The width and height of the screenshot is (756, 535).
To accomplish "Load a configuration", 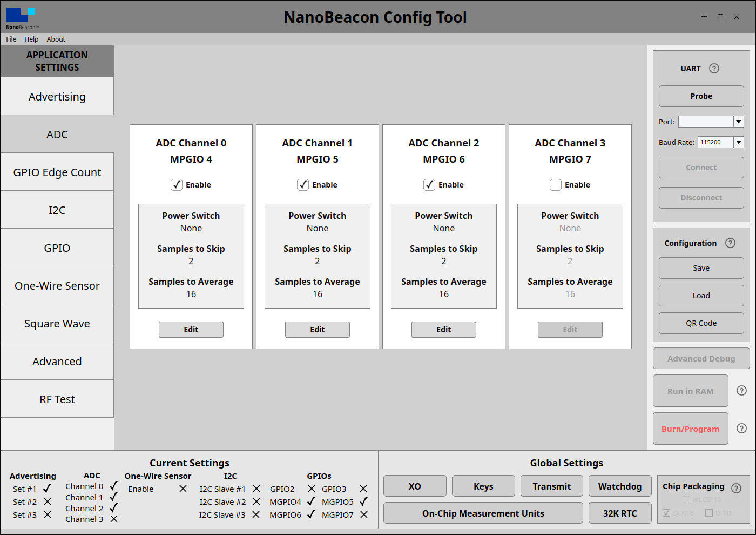I will (701, 296).
